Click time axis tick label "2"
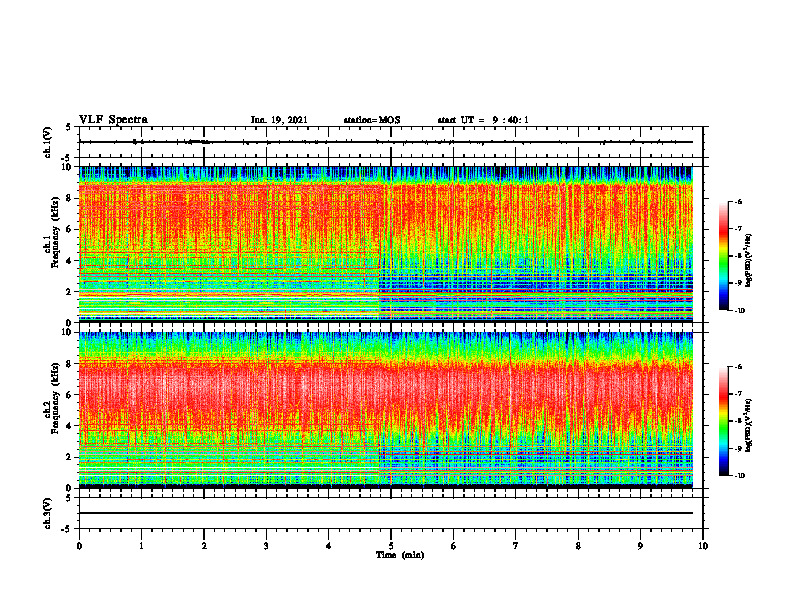 [x=204, y=546]
